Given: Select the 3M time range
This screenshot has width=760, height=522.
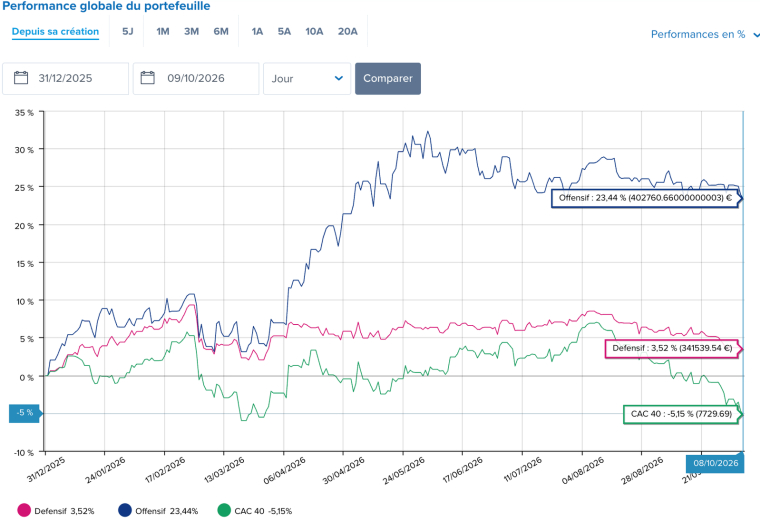Looking at the screenshot, I should [x=191, y=32].
